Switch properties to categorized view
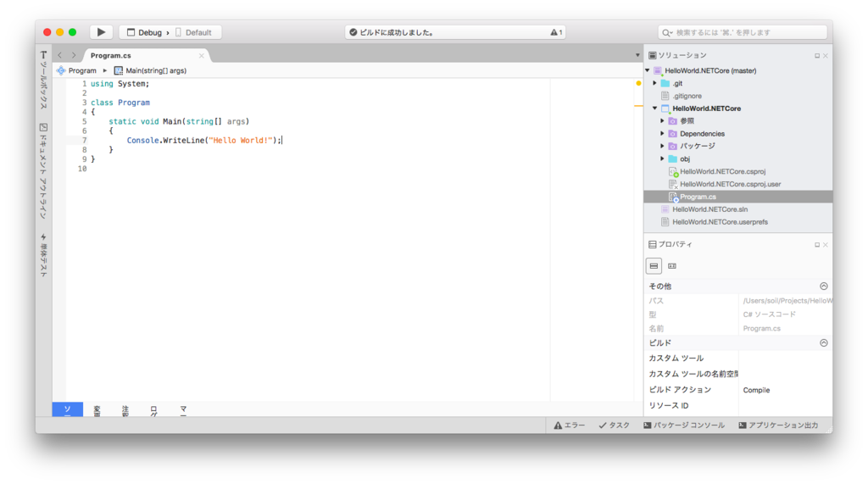The image size is (868, 484). 654,266
